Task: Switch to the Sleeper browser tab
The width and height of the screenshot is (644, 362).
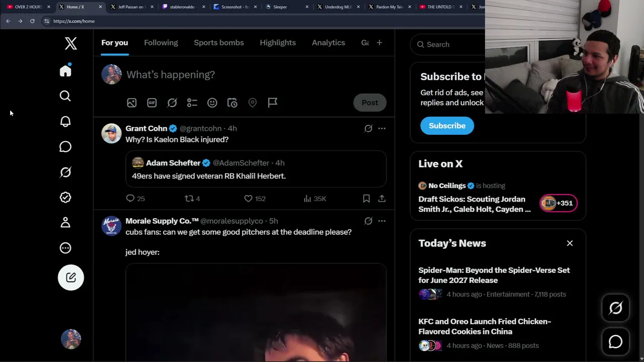Action: click(x=286, y=7)
